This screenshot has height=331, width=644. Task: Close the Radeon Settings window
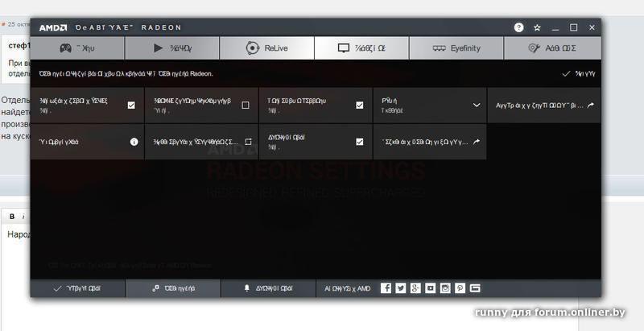coord(592,27)
